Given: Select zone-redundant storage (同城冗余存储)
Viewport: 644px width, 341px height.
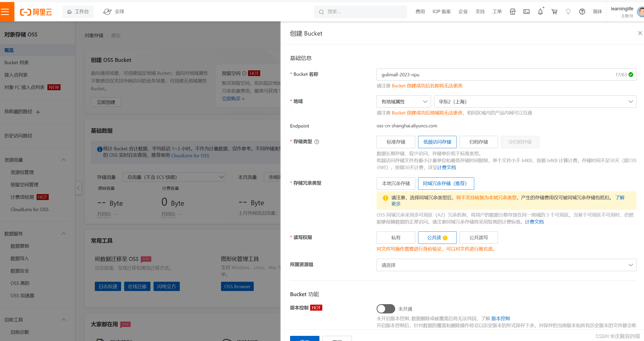Looking at the screenshot, I should point(446,184).
